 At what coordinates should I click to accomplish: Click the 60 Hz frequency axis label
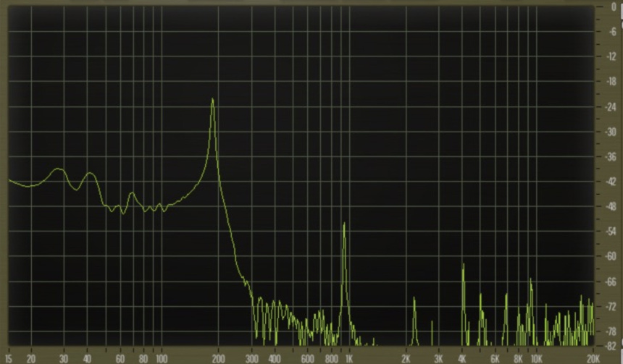[x=120, y=359]
